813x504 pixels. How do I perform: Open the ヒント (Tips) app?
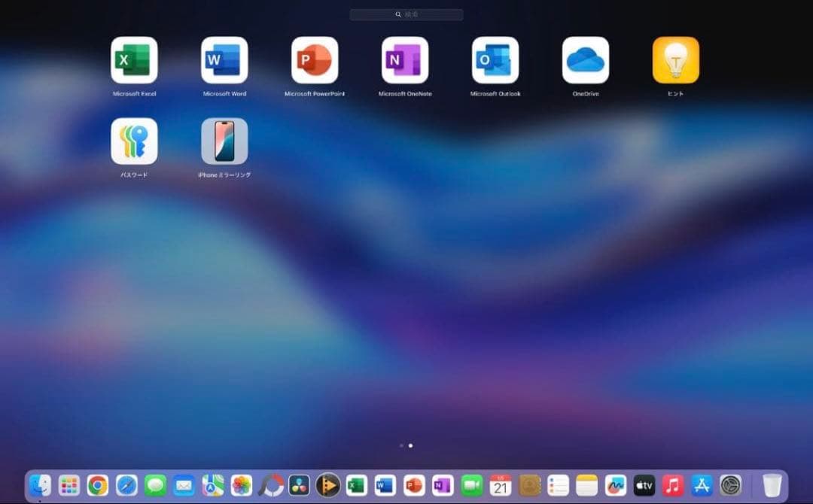click(x=675, y=62)
